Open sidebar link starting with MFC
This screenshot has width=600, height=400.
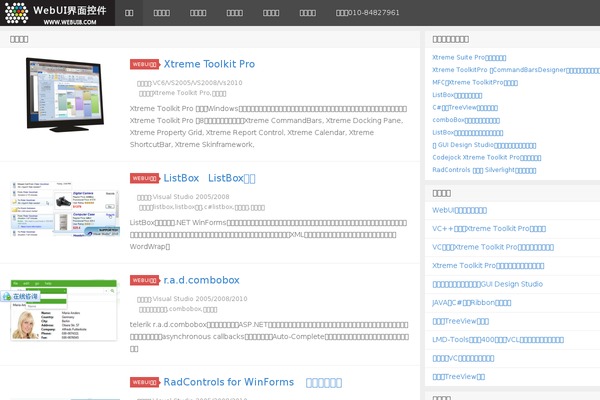[475, 82]
